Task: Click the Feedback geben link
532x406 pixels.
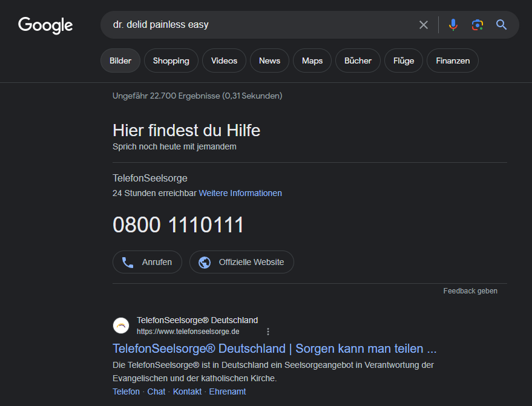Action: coord(470,291)
